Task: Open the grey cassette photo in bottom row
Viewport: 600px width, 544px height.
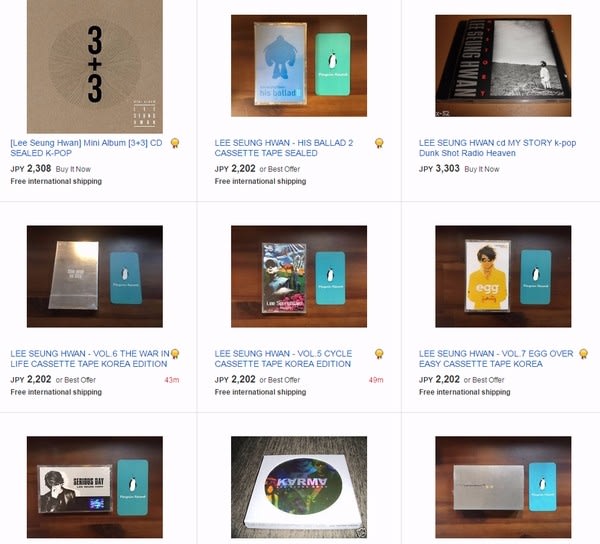Action: click(x=503, y=487)
